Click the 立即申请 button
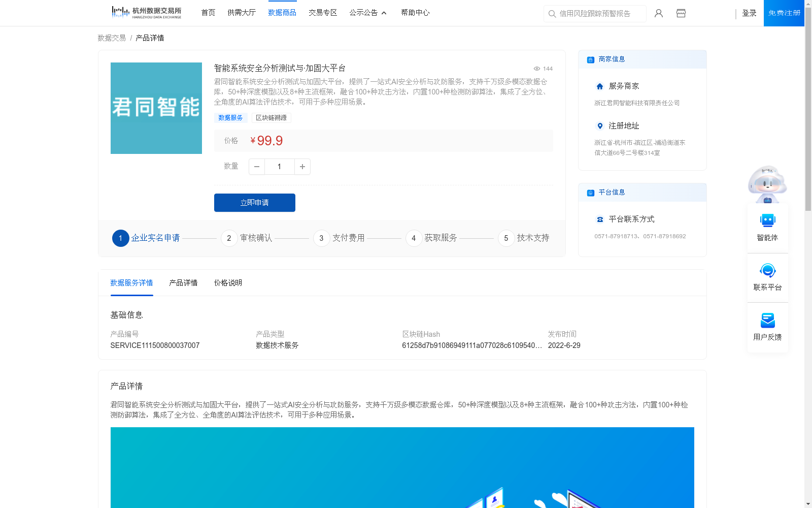This screenshot has width=812, height=508. 255,203
